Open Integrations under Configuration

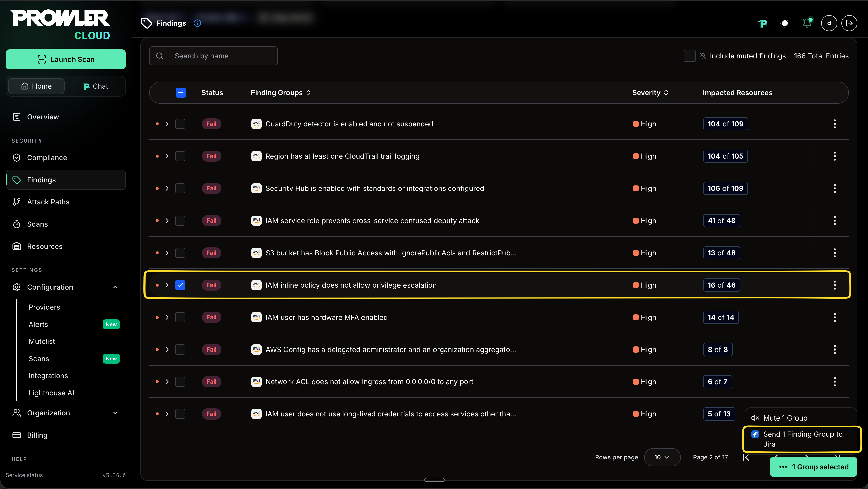click(x=48, y=376)
